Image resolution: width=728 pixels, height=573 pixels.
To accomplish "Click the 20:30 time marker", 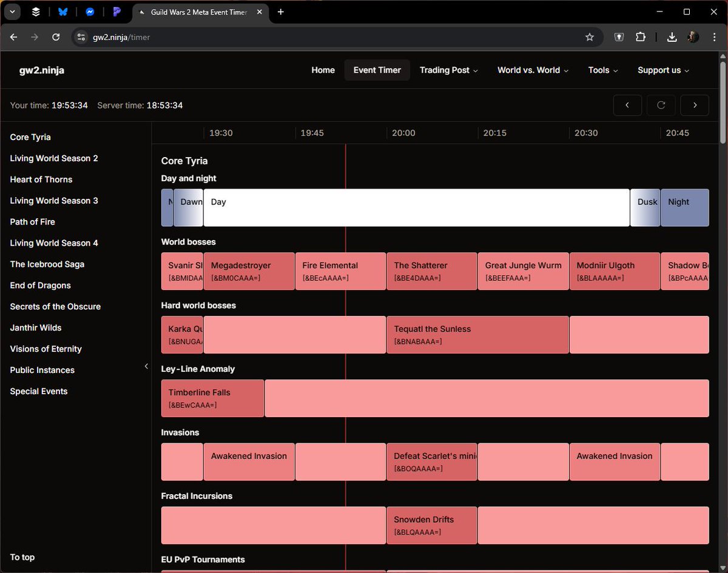I will tap(586, 133).
